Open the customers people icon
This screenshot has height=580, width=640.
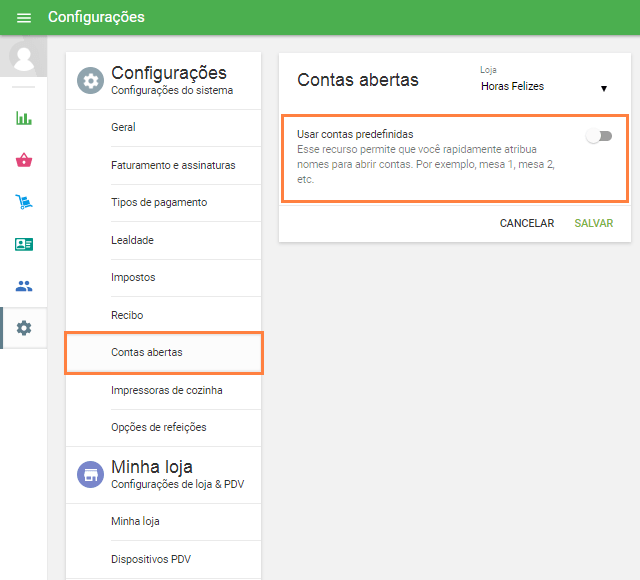(x=24, y=286)
